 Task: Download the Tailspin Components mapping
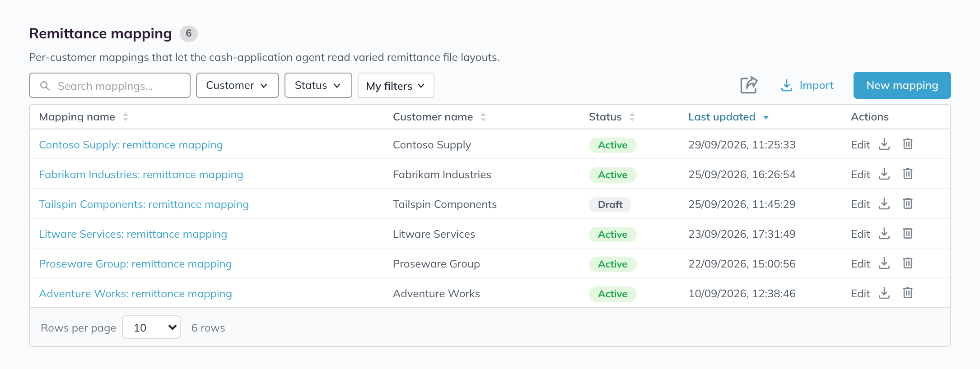pos(884,204)
